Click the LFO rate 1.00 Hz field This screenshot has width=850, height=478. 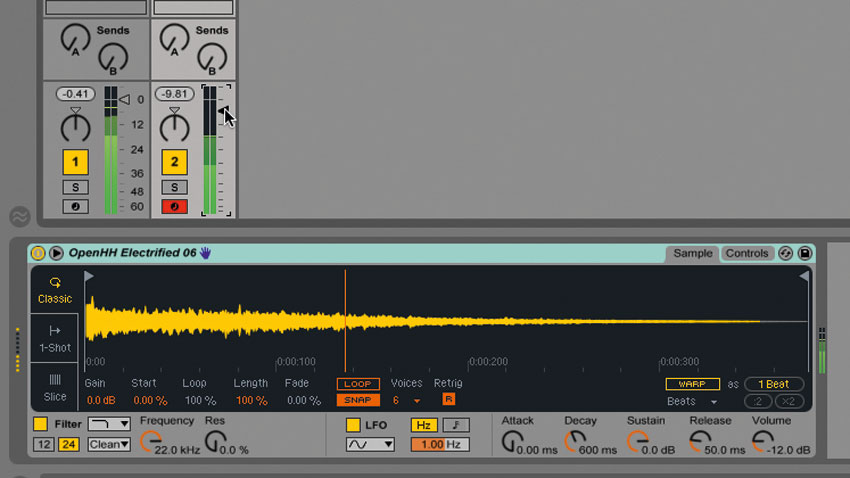[440, 444]
